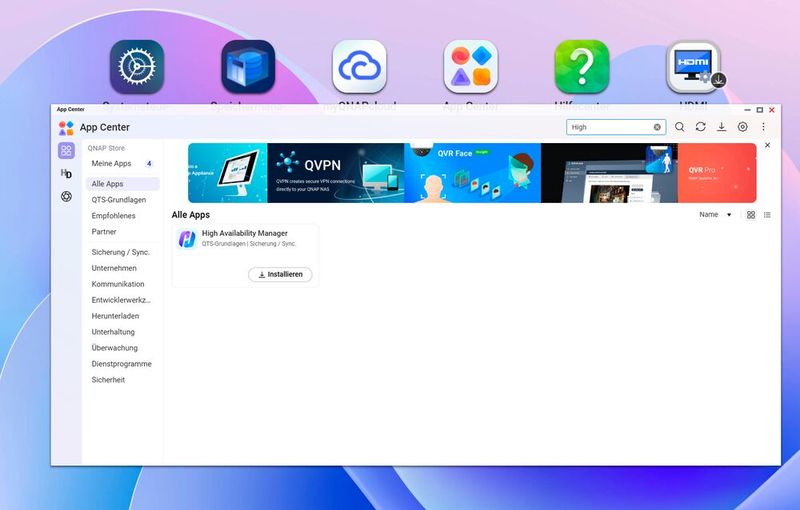The width and height of the screenshot is (800, 510).
Task: Clear the search field text
Action: click(657, 127)
